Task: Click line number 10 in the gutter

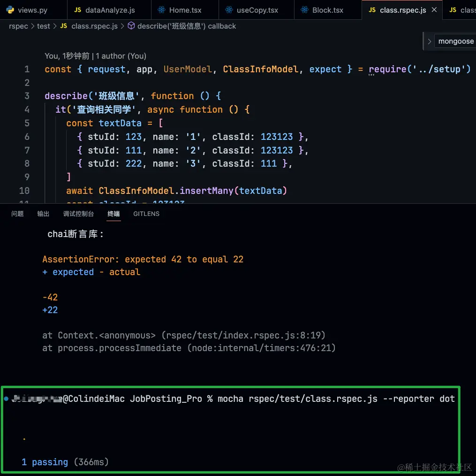Action: point(24,191)
